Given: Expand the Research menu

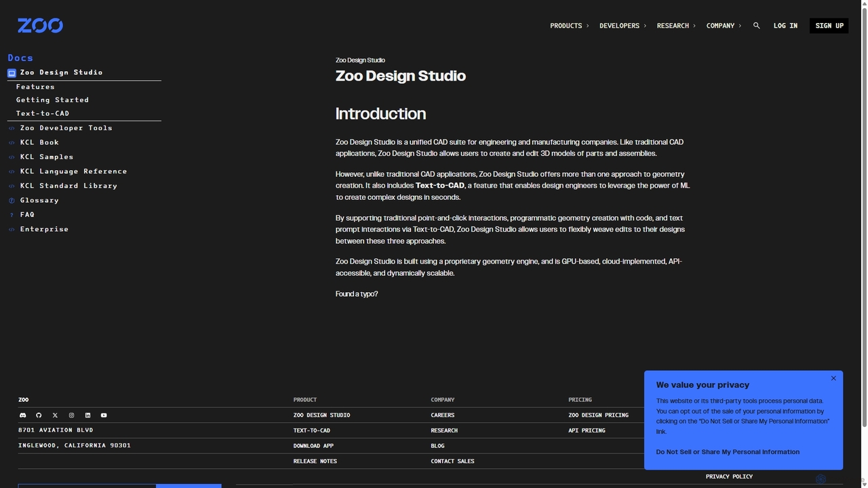Looking at the screenshot, I should [x=676, y=26].
